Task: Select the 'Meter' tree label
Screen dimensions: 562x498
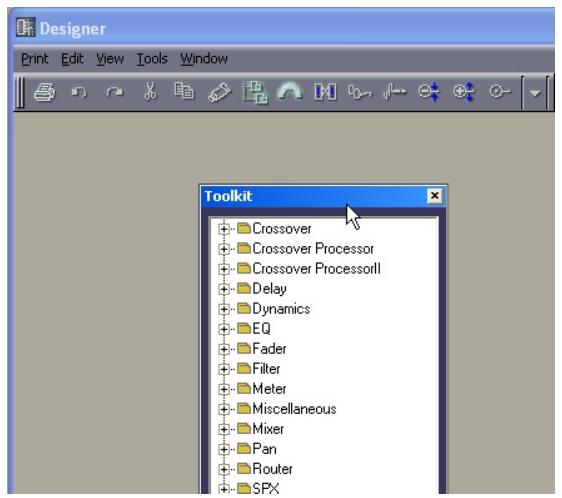Action: pyautogui.click(x=269, y=389)
